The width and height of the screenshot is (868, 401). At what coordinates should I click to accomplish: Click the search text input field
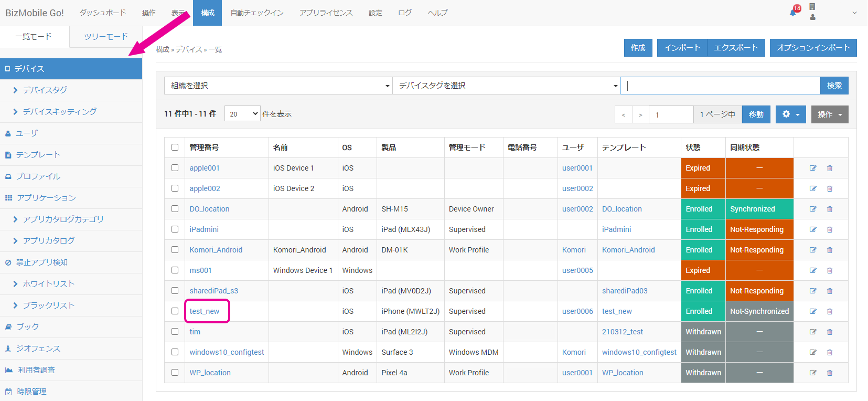click(x=721, y=86)
